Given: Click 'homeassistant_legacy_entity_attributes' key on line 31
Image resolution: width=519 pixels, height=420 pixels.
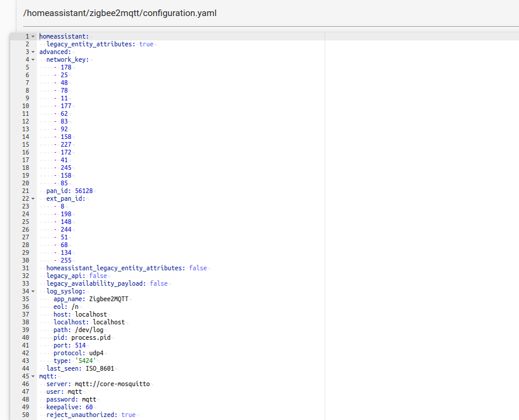Looking at the screenshot, I should tap(114, 268).
